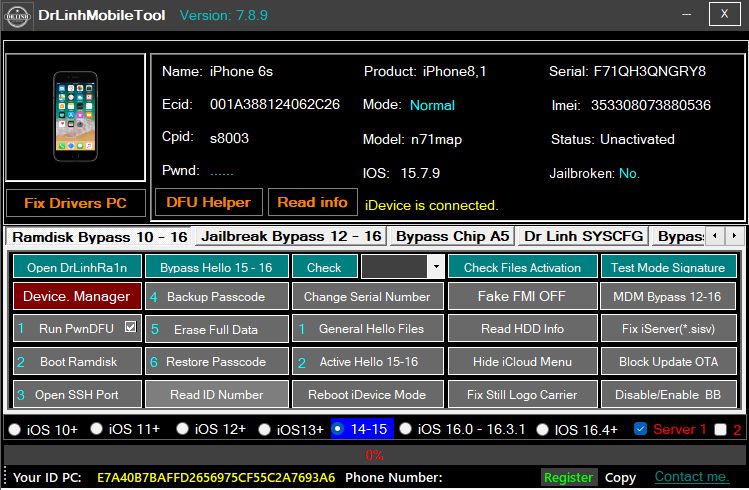Click the Read info button
This screenshot has width=749, height=490.
pos(312,202)
